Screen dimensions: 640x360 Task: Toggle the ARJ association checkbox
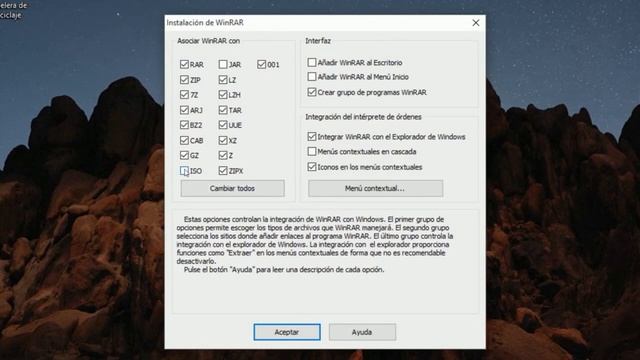pos(184,110)
